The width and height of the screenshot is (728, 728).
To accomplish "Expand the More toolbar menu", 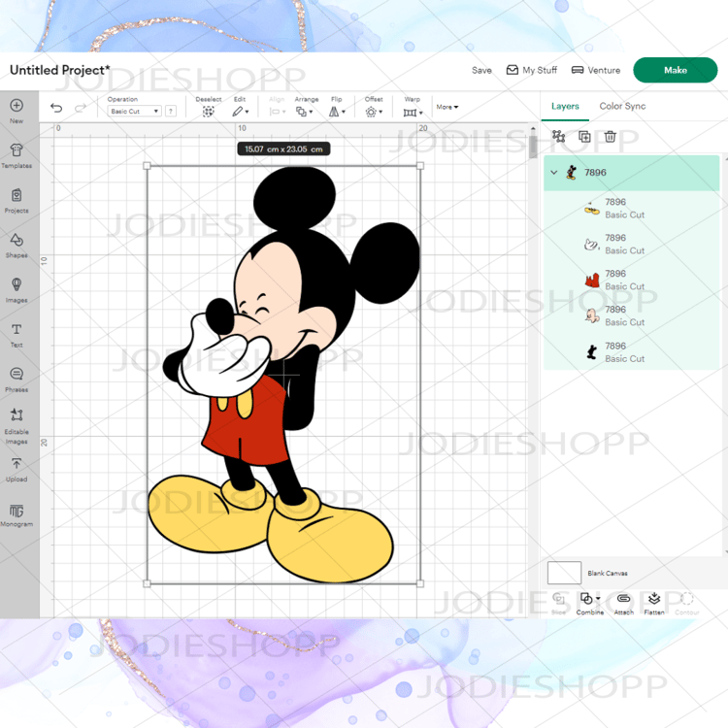I will [x=447, y=107].
